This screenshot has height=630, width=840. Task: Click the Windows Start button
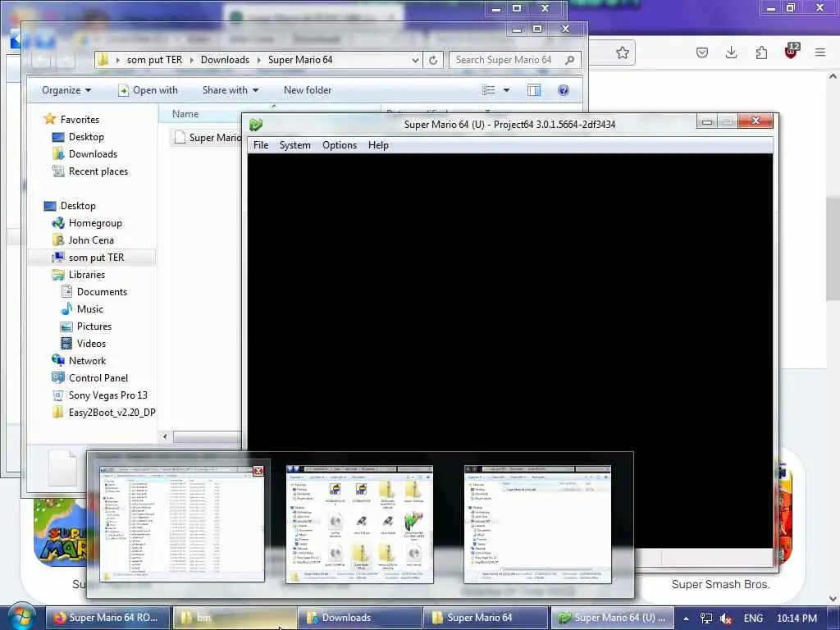pyautogui.click(x=21, y=618)
